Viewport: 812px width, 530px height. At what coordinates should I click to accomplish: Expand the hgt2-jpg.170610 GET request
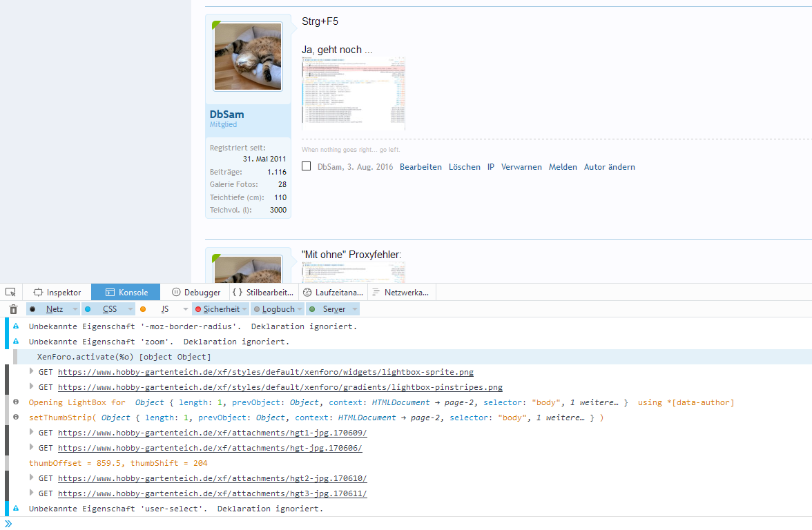tap(31, 478)
